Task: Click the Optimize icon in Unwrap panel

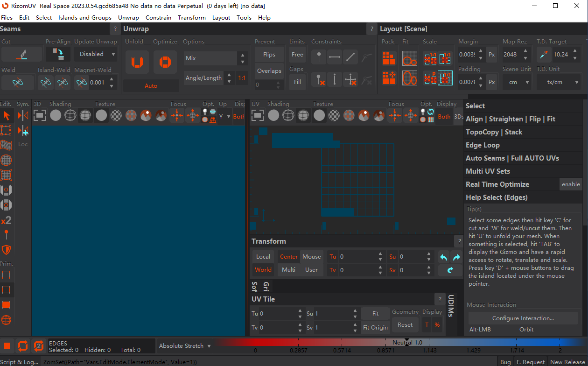Action: (x=165, y=62)
